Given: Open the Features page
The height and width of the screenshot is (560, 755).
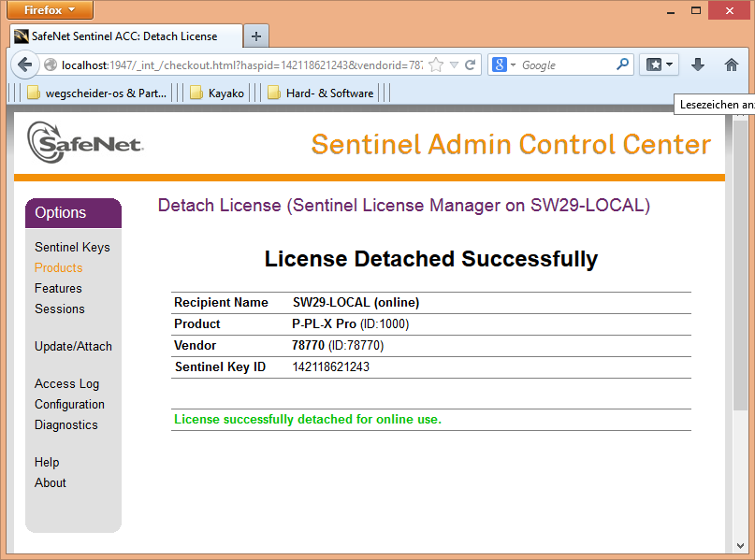Looking at the screenshot, I should pos(58,288).
